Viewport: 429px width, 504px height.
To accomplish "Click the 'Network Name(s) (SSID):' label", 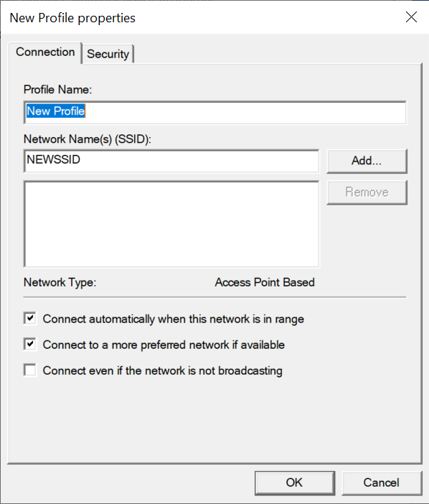I will [x=88, y=139].
